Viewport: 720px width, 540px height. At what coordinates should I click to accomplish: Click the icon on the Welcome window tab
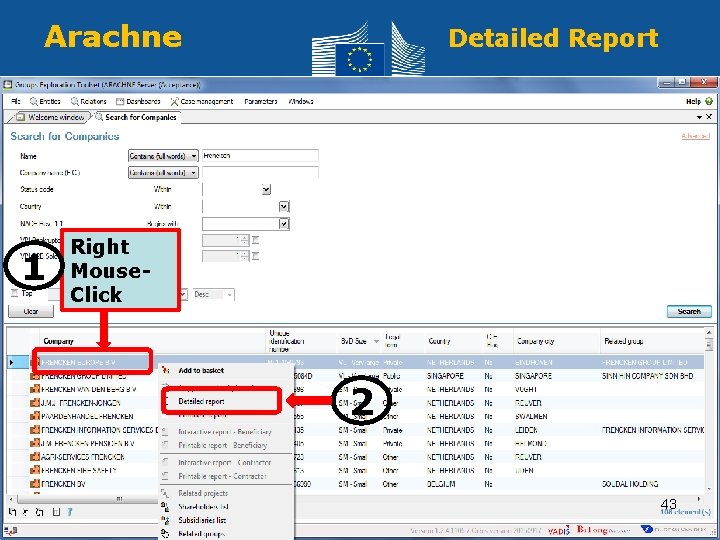pyautogui.click(x=20, y=117)
